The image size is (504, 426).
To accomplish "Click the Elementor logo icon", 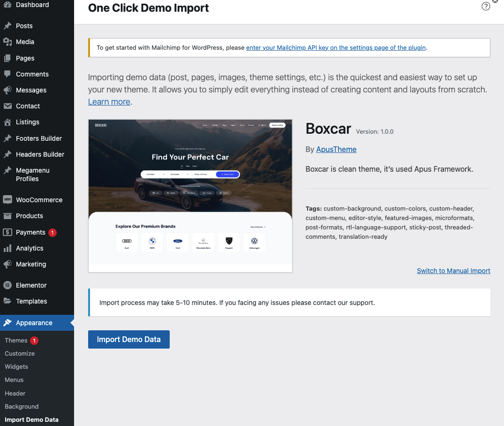I will point(8,285).
